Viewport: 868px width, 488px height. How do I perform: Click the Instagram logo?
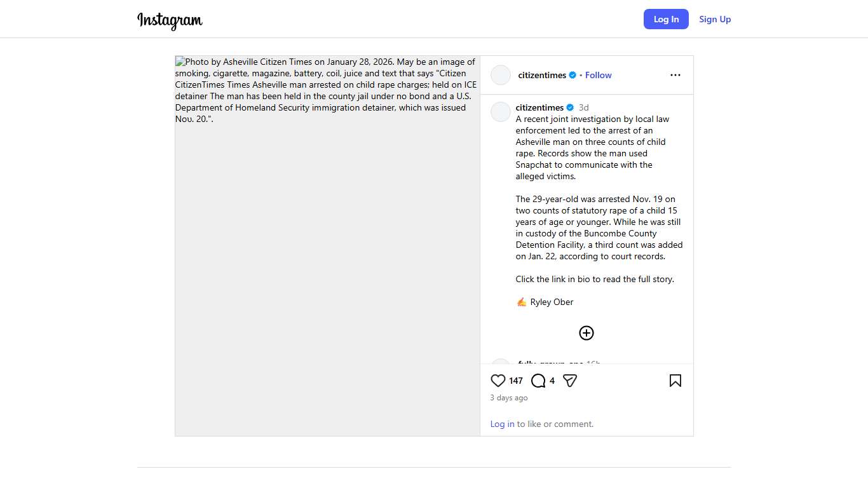click(170, 20)
